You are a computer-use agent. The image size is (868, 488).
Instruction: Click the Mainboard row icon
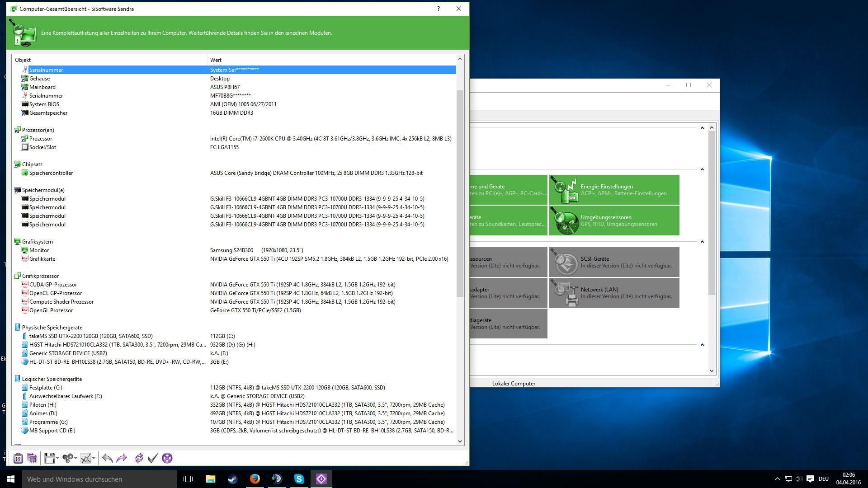click(25, 87)
